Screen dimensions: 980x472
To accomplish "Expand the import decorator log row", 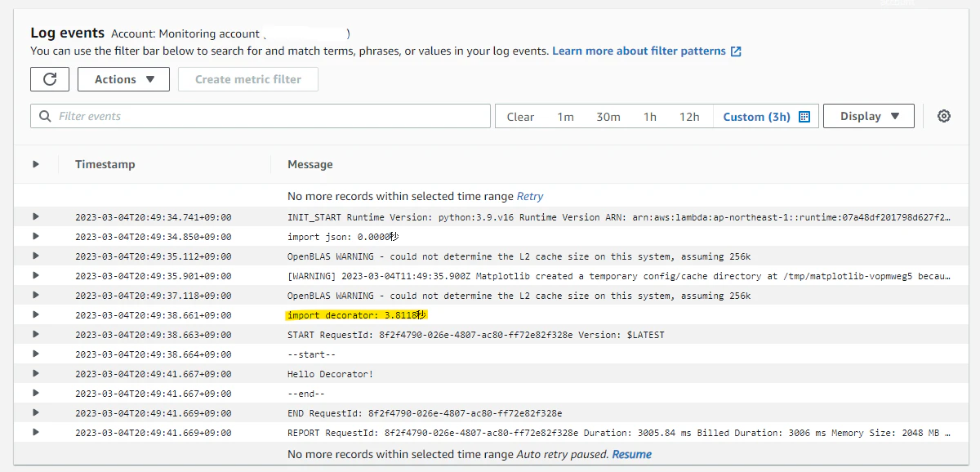I will tap(36, 314).
